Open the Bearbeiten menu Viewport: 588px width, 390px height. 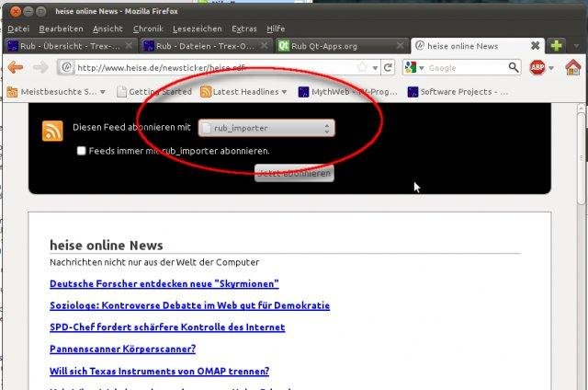pos(62,29)
